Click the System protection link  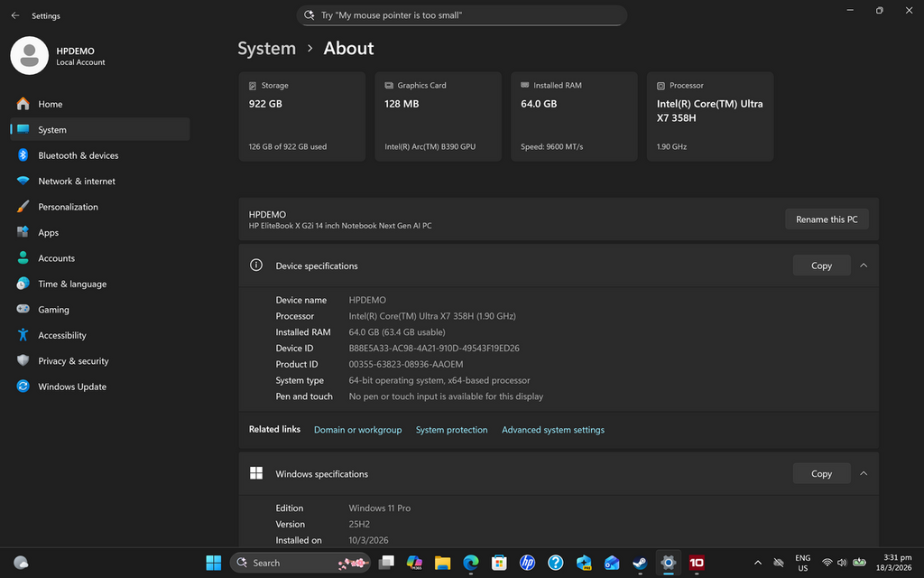pyautogui.click(x=451, y=430)
